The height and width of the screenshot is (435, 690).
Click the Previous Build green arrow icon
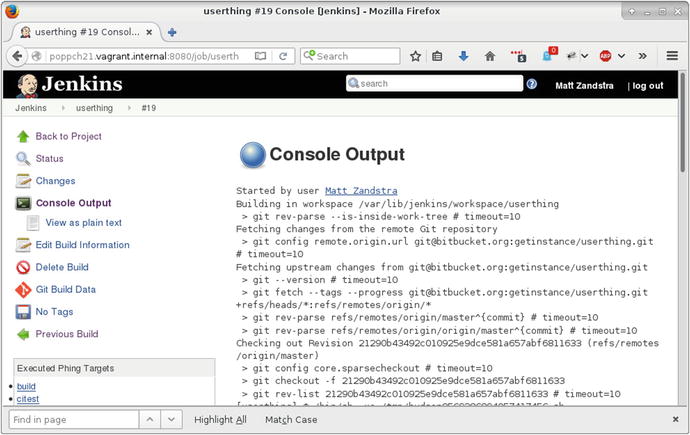pyautogui.click(x=23, y=334)
